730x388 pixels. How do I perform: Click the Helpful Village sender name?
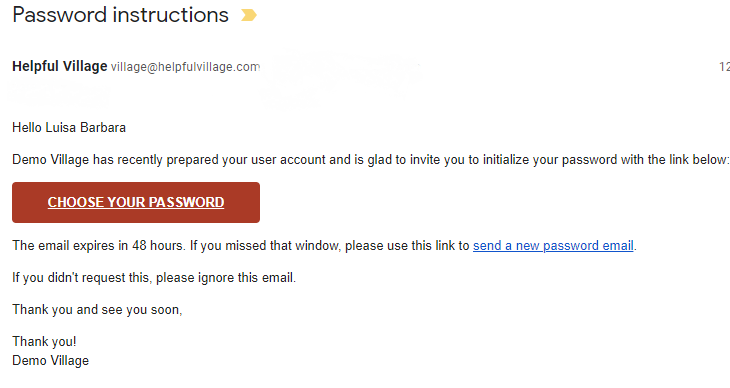(60, 66)
